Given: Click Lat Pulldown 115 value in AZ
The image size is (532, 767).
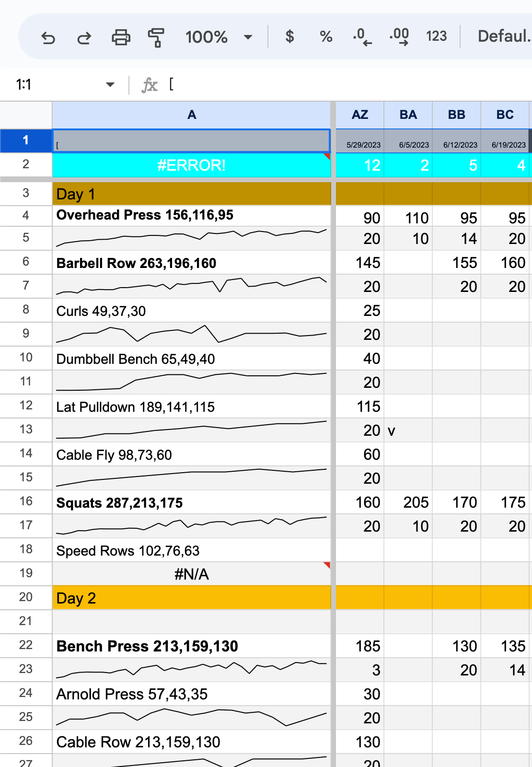Looking at the screenshot, I should coord(360,407).
